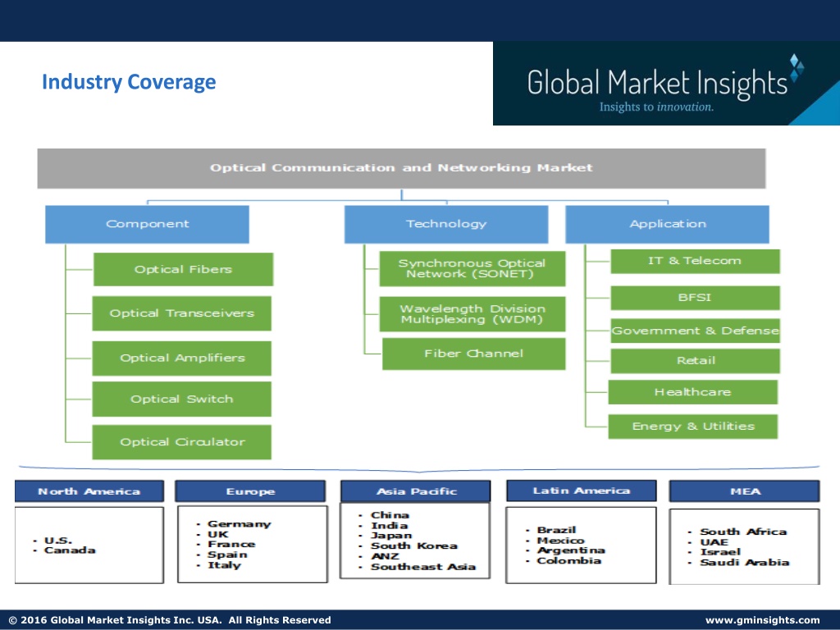This screenshot has height=630, width=840.
Task: Click the Technology category box
Action: tap(446, 224)
